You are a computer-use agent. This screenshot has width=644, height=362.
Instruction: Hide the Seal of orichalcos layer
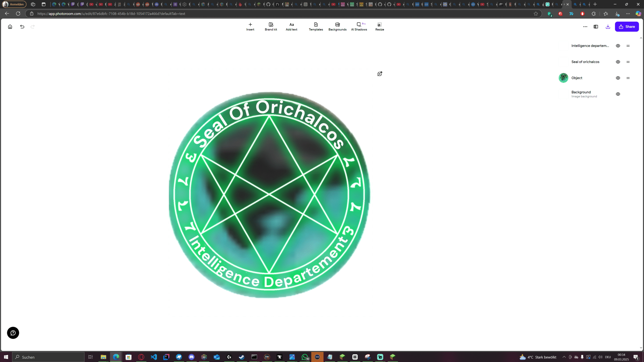(x=618, y=62)
